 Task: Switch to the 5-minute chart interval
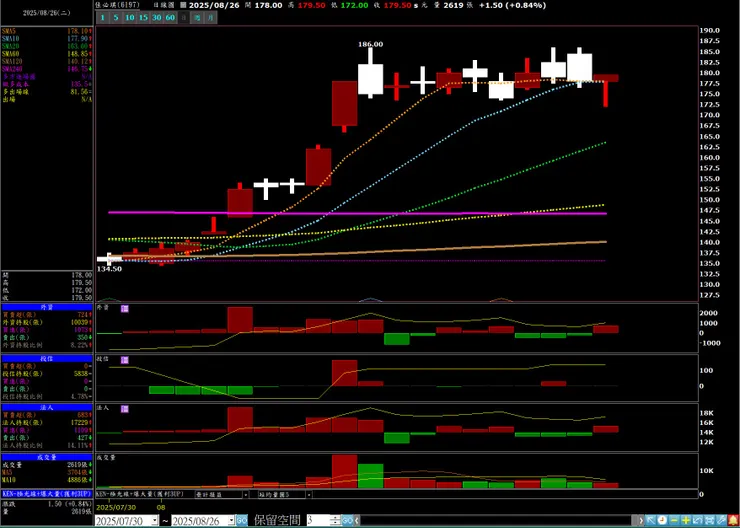click(x=116, y=18)
